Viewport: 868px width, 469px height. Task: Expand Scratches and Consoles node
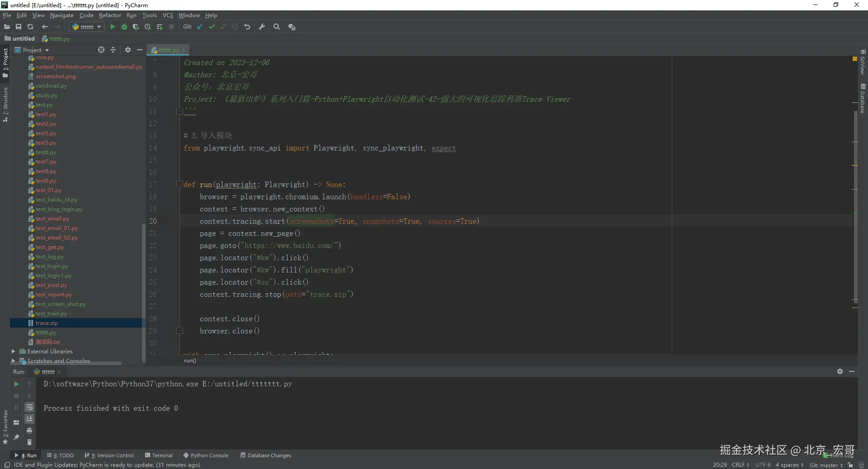tap(13, 361)
